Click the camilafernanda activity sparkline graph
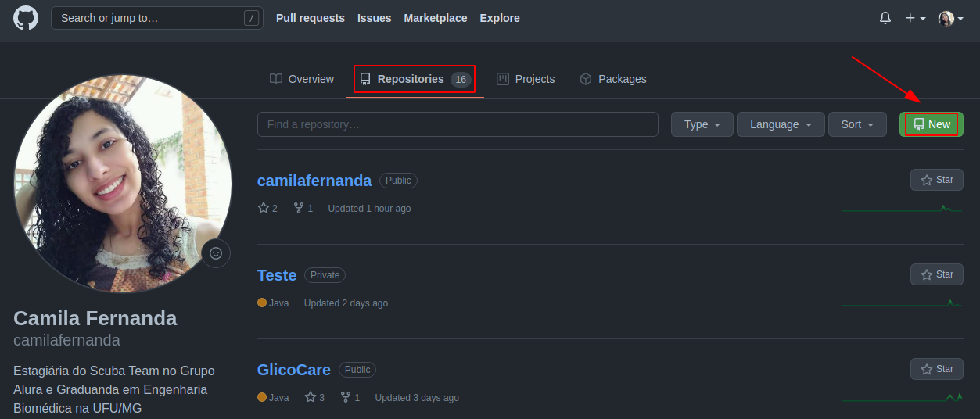Image resolution: width=980 pixels, height=419 pixels. pyautogui.click(x=903, y=209)
